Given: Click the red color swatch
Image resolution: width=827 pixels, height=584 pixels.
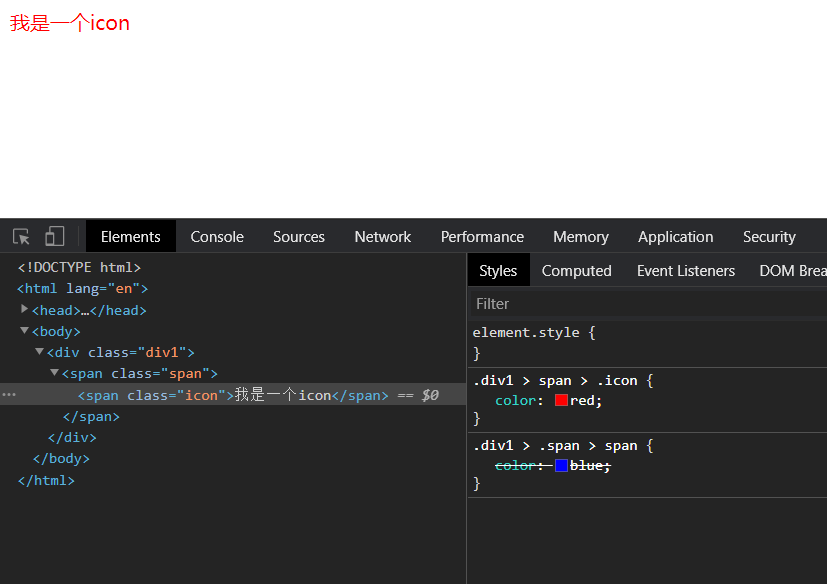Looking at the screenshot, I should point(561,400).
